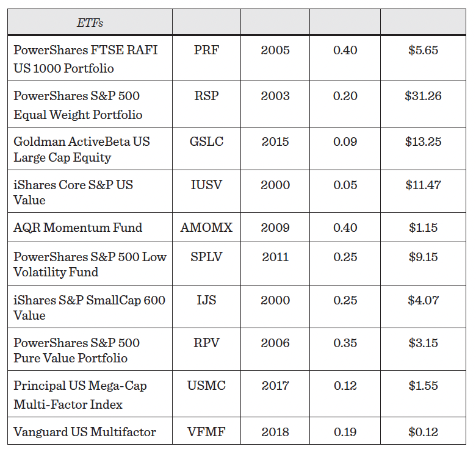
Task: Select the $0.12 value cell
Action: [x=423, y=432]
